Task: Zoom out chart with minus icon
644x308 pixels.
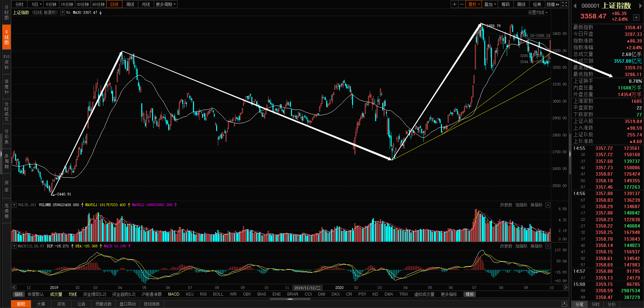Action: click(x=462, y=4)
